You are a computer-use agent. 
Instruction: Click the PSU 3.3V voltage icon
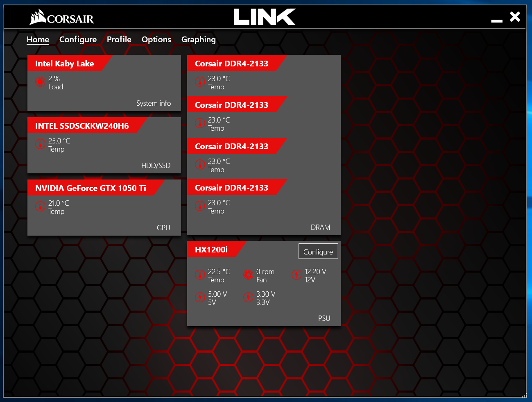248,298
